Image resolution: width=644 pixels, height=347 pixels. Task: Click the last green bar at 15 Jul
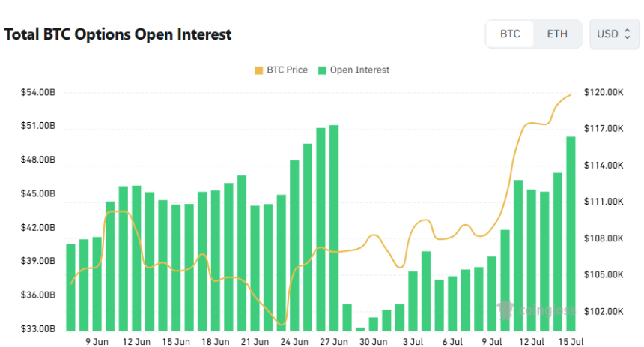click(571, 234)
